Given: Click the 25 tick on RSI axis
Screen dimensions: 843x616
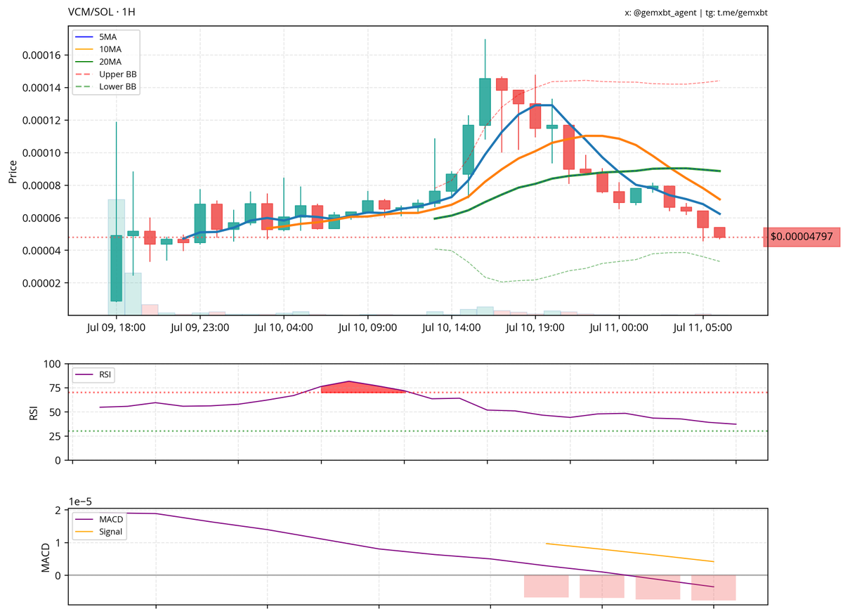Looking at the screenshot, I should (56, 436).
